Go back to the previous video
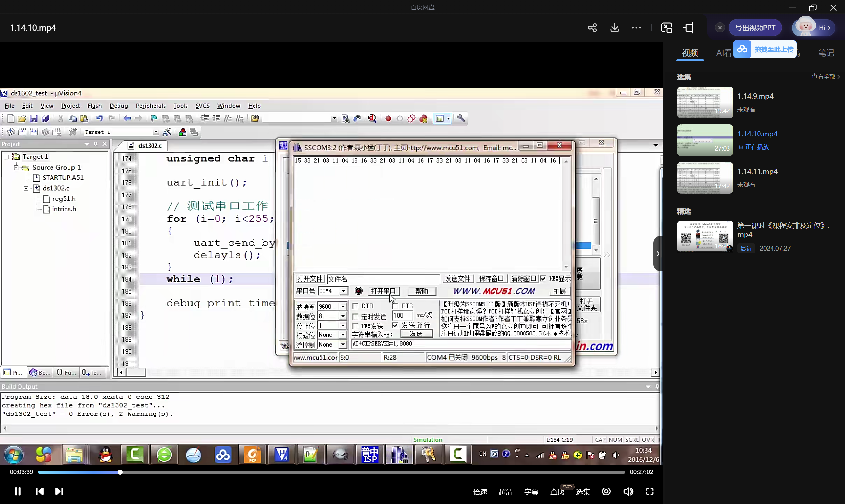This screenshot has width=845, height=504. pyautogui.click(x=39, y=491)
